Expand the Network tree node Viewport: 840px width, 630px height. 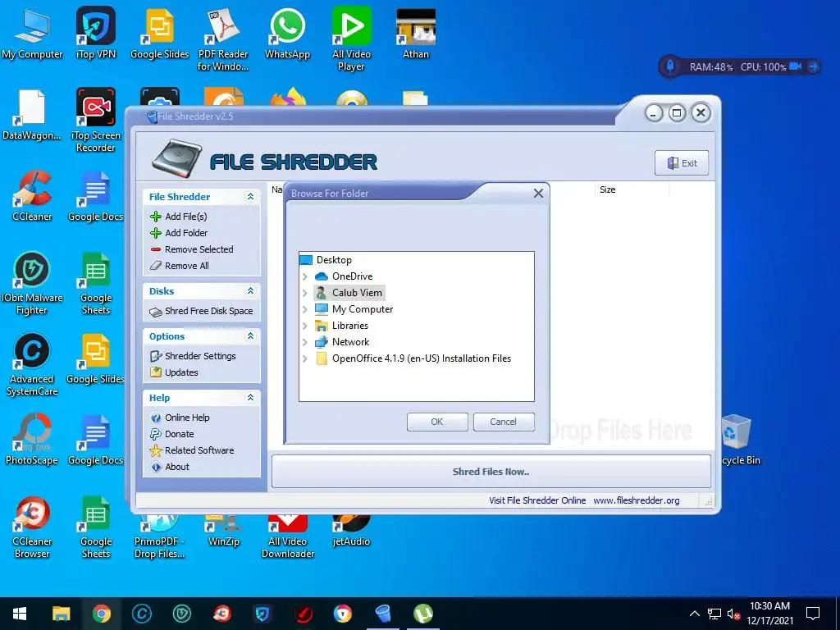click(x=305, y=342)
